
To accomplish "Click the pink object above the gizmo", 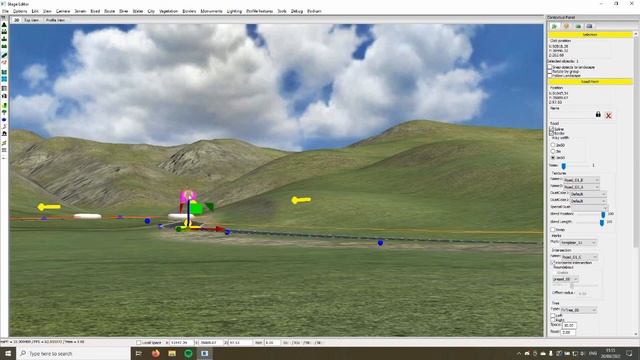I will click(188, 196).
